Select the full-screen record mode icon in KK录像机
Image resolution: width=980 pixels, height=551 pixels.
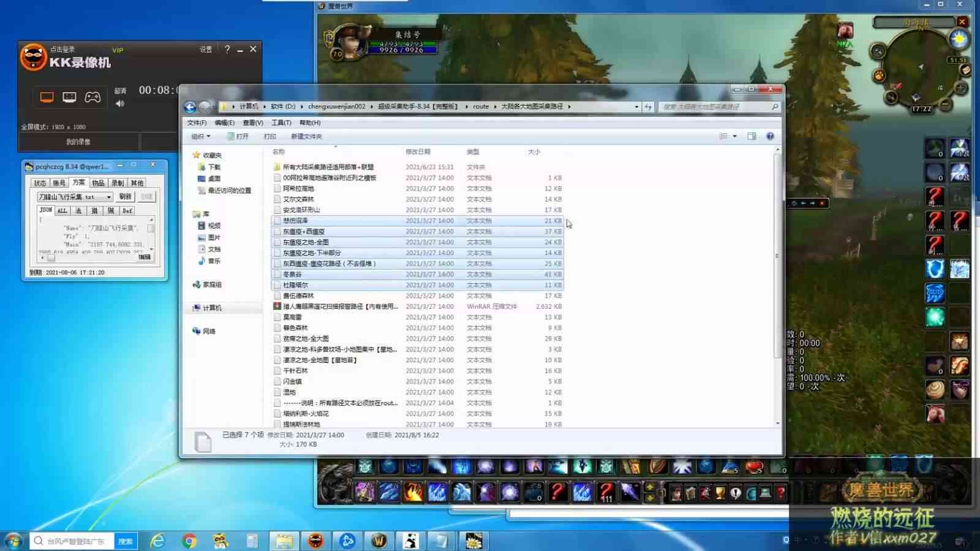47,97
